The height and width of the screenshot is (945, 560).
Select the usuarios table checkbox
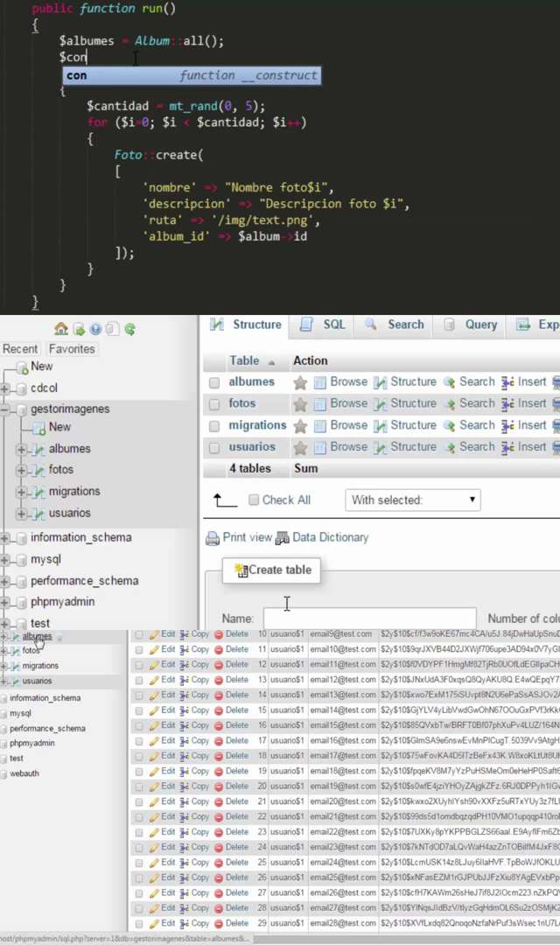(x=214, y=448)
